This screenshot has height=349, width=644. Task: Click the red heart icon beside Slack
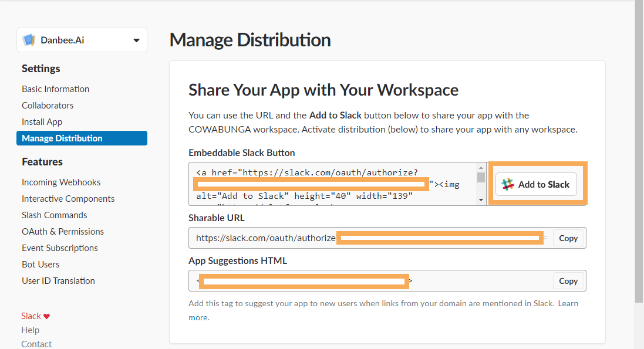tap(46, 316)
